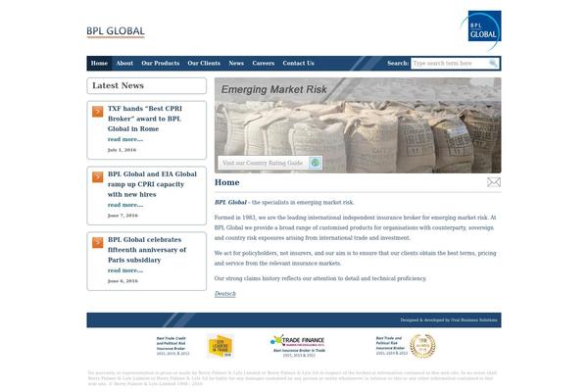Click the globe icon on Country Rating Guide
588x392 pixels.
pos(316,163)
